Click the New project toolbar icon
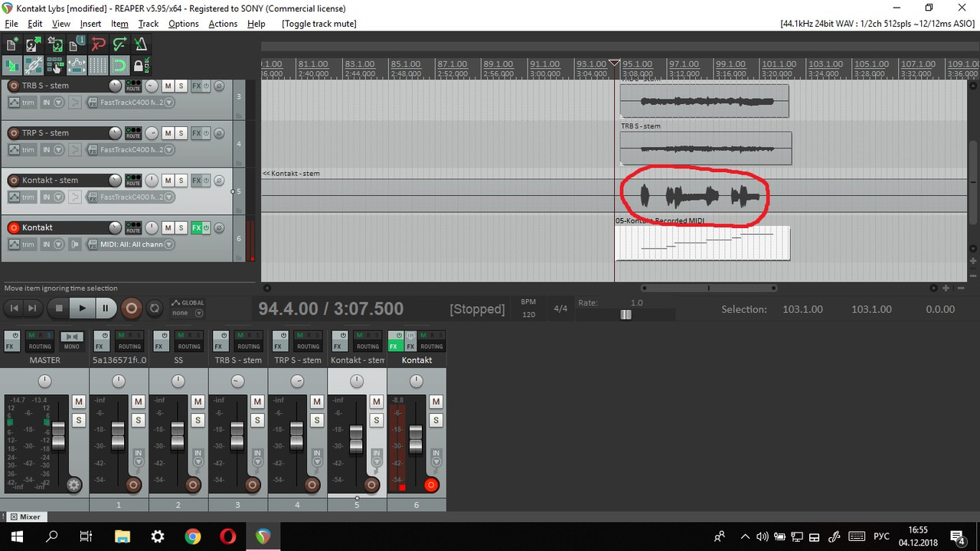Screen dimensions: 980x551 (11, 45)
